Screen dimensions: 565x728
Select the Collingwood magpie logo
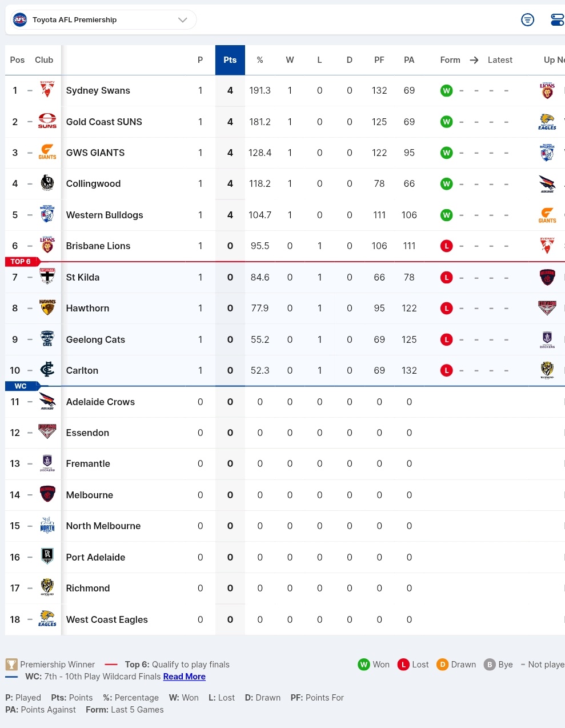[x=47, y=183]
